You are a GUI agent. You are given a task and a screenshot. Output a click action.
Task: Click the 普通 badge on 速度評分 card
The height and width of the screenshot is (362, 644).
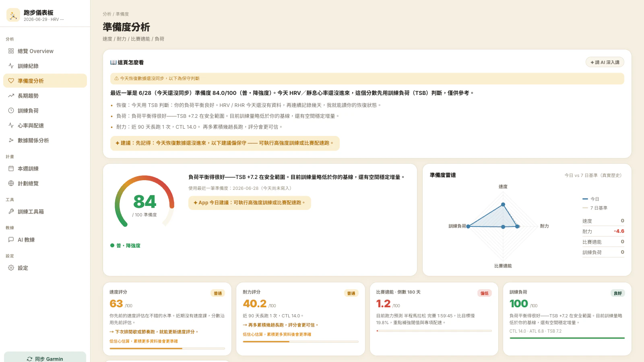click(x=218, y=293)
